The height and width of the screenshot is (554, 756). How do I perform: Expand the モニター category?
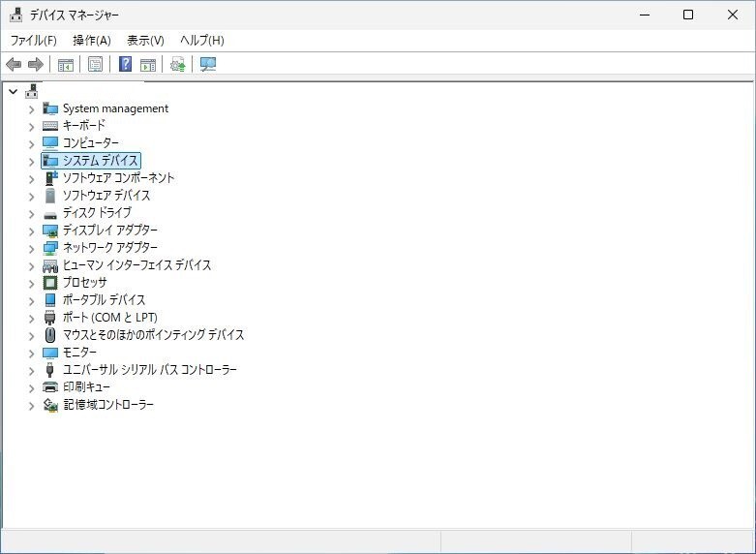tap(31, 353)
